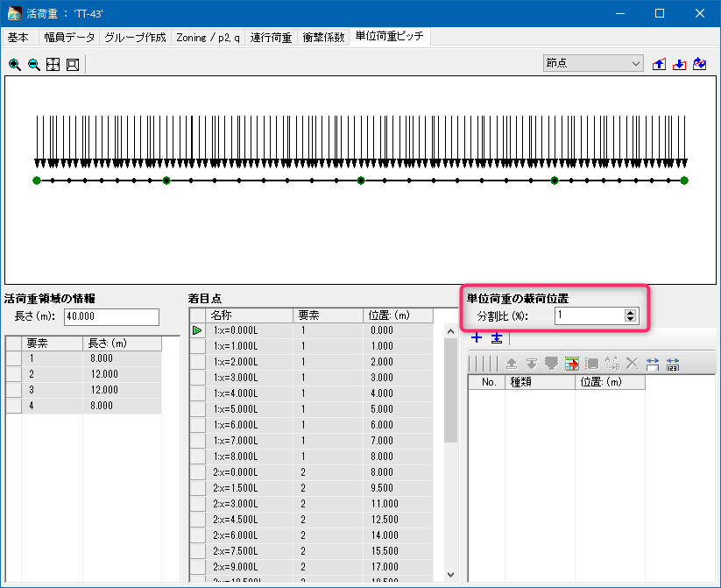Click the A-to-B swap icon
The image size is (721, 588).
click(612, 364)
